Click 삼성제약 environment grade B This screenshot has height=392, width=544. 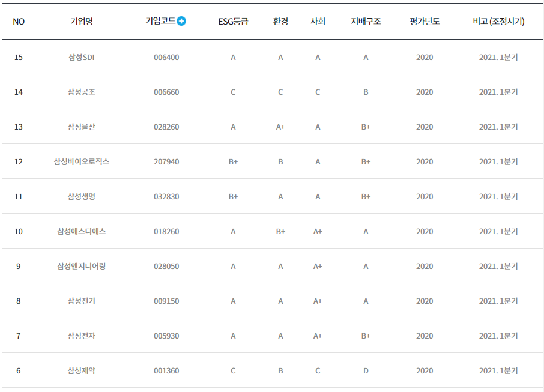[280, 370]
